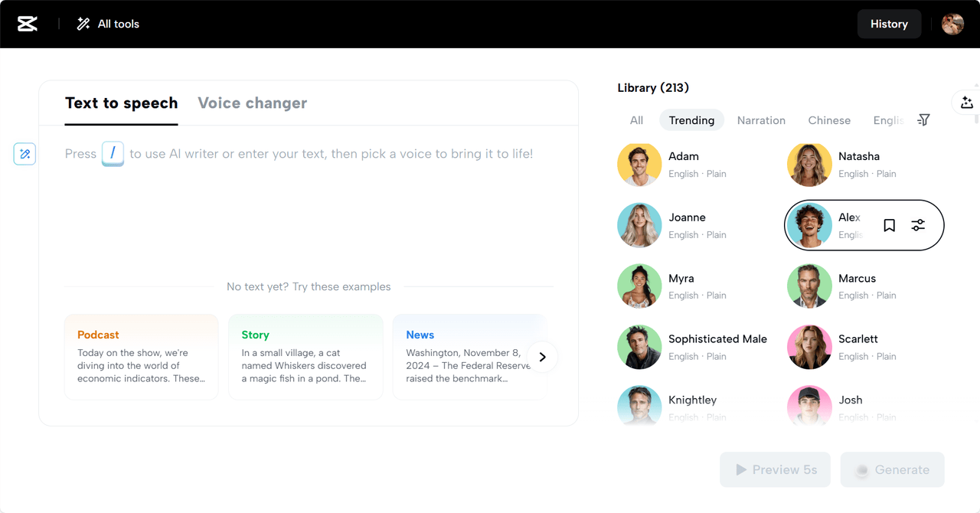The width and height of the screenshot is (980, 513).
Task: Select the Podcast example card
Action: (142, 357)
